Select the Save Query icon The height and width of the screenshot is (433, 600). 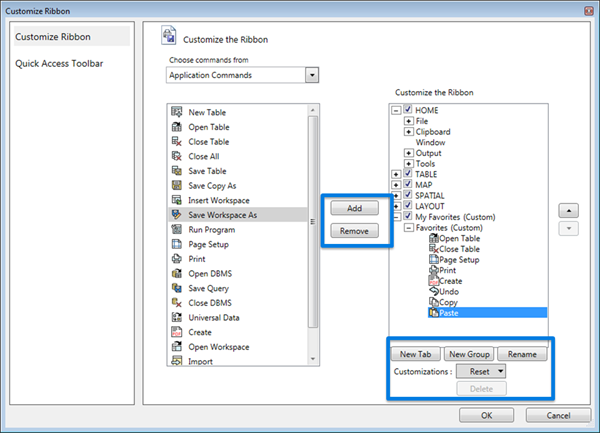point(176,288)
